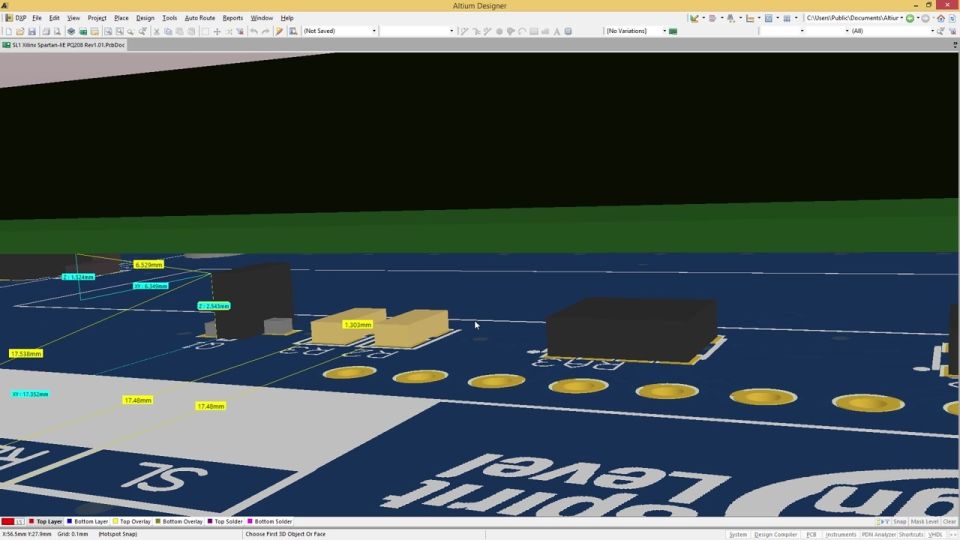Click the Undo arrow icon

click(253, 31)
